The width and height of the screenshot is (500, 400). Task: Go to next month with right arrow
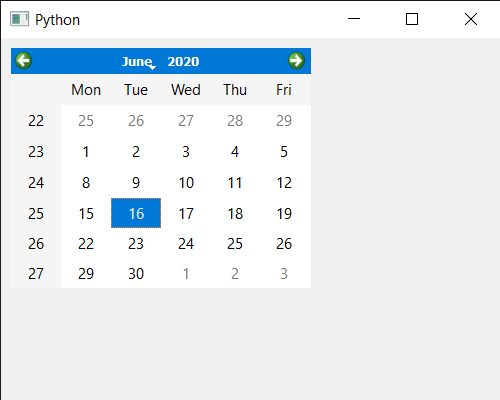296,61
